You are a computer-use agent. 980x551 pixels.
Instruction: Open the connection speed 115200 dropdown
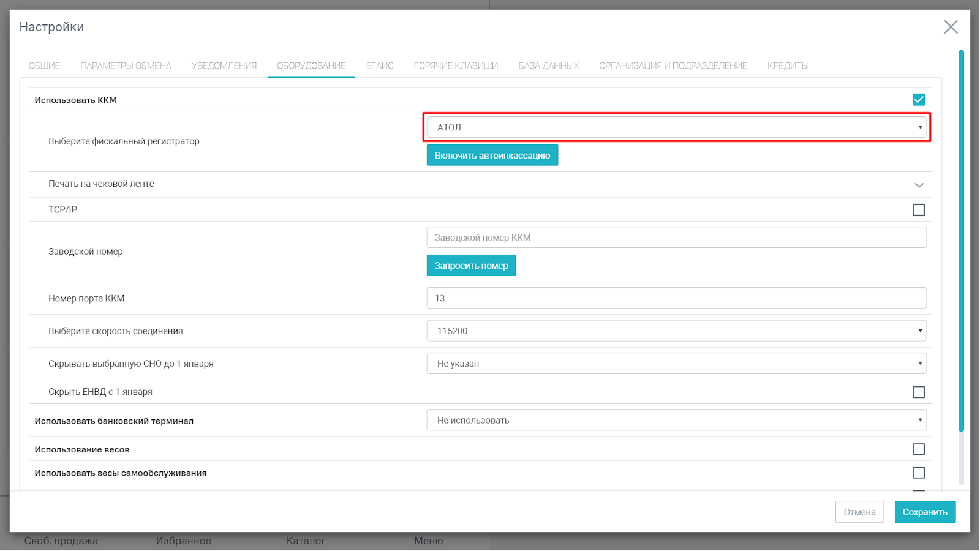pyautogui.click(x=677, y=331)
